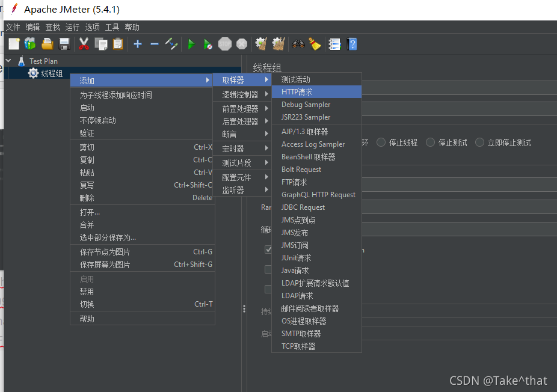
Task: Click the gray Stop icon
Action: (225, 44)
